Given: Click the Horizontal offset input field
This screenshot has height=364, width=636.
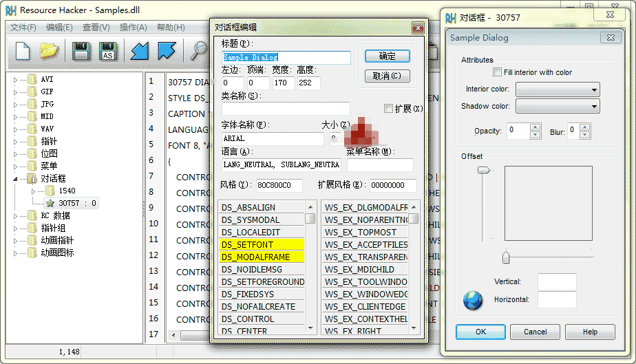Looking at the screenshot, I should [x=557, y=299].
